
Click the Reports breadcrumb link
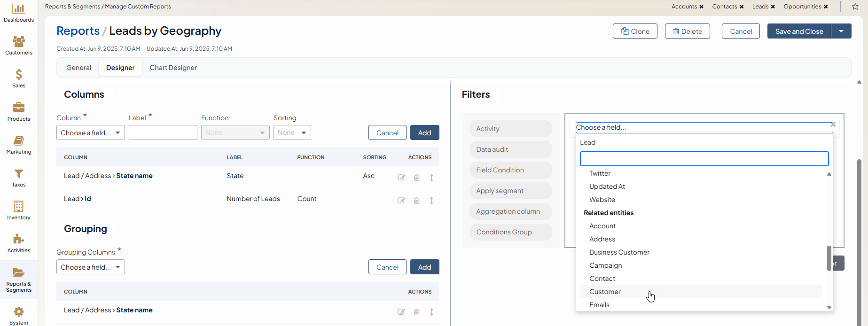coord(78,31)
